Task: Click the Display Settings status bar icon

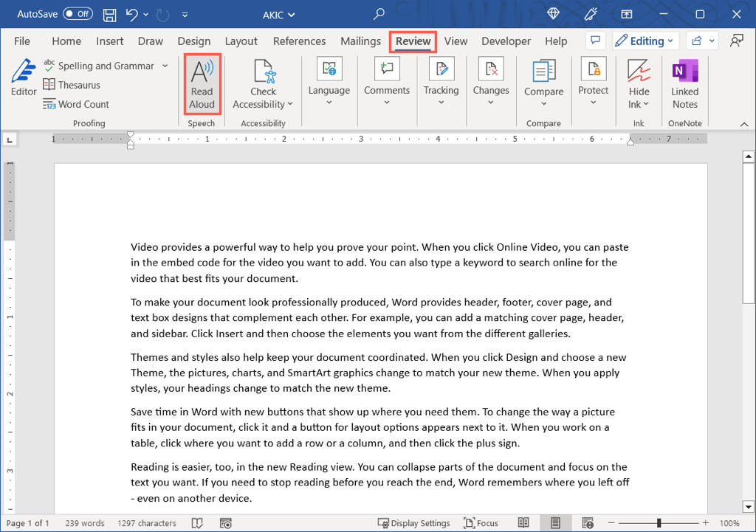Action: pos(414,523)
